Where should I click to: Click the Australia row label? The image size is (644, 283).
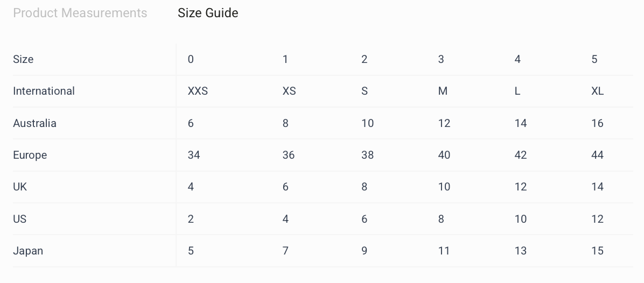(34, 123)
